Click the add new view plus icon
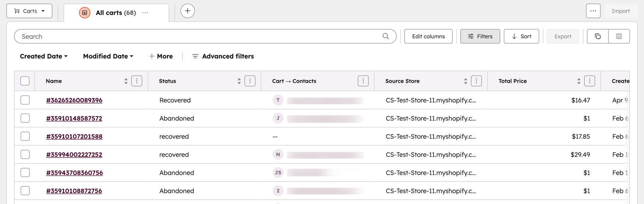 point(187,11)
